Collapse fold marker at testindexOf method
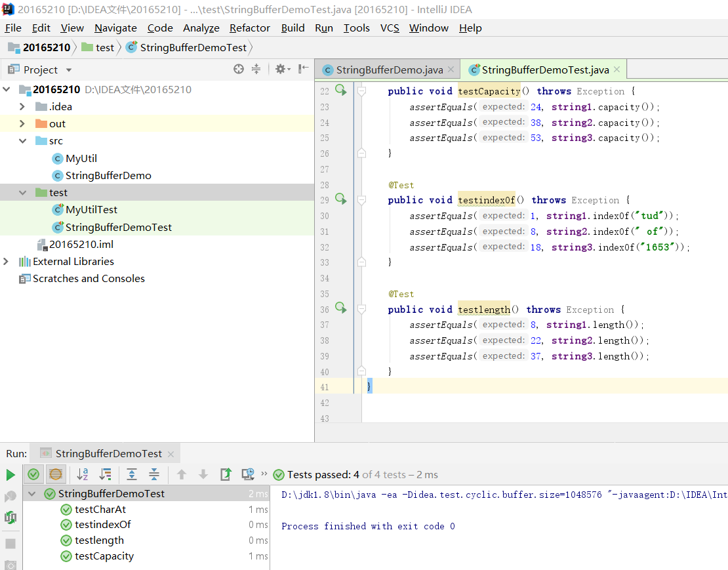 361,200
